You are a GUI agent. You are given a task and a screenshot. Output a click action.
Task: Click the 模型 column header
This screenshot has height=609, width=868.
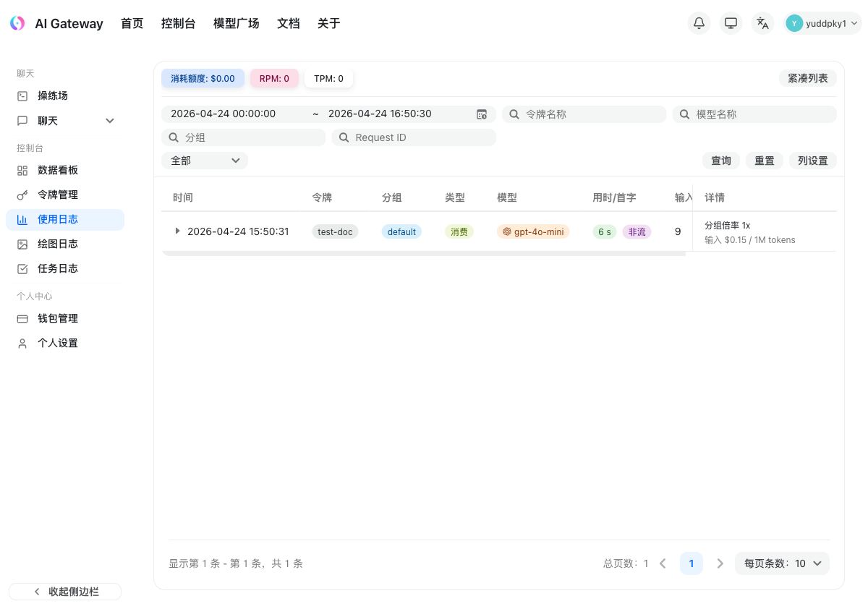pyautogui.click(x=507, y=197)
